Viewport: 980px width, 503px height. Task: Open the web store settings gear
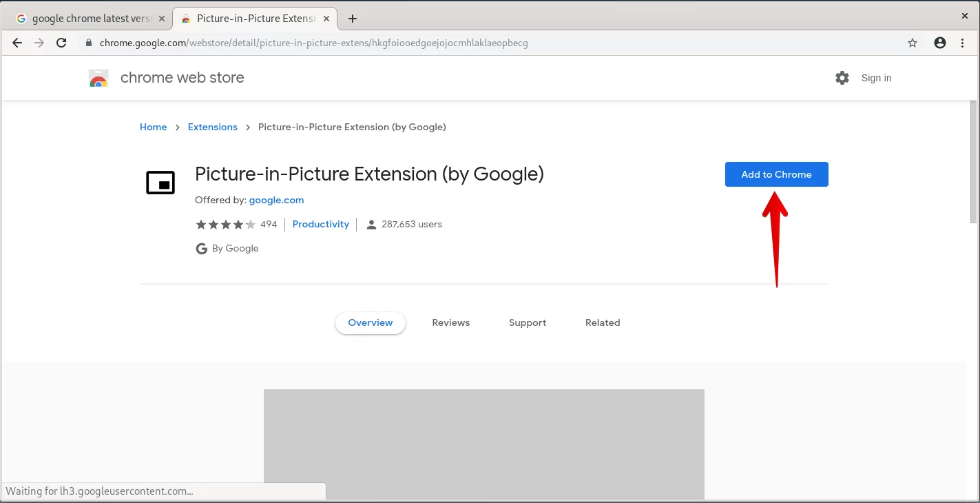pos(842,78)
